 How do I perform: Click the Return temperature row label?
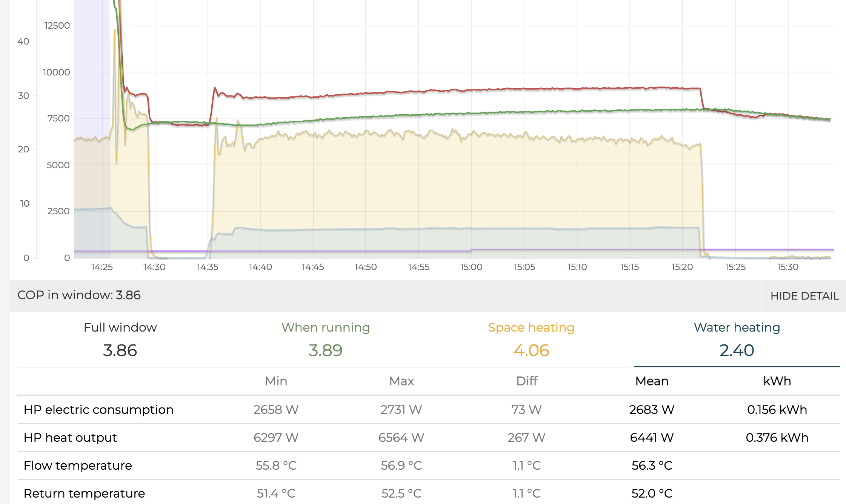tap(84, 493)
